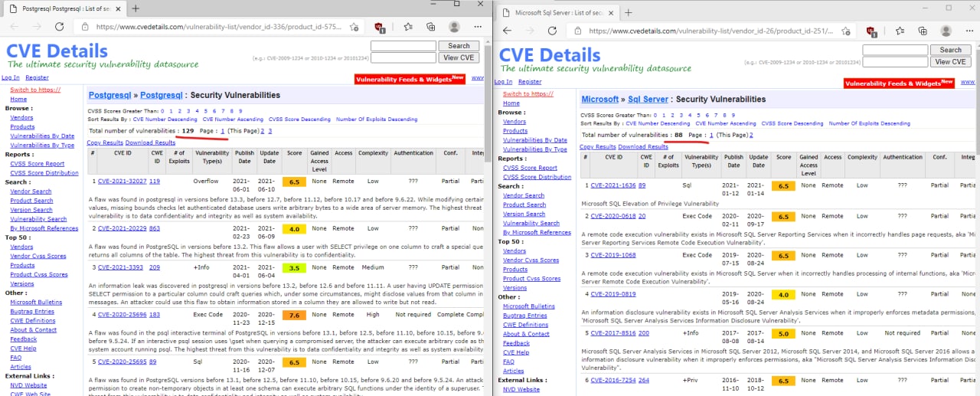Click Copy Results in Sql Server window
The image size is (980, 396).
point(597,146)
